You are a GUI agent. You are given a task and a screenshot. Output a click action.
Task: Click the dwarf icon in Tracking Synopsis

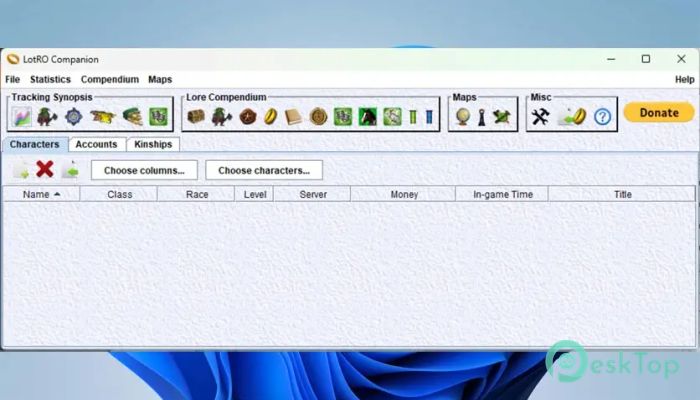tap(47, 117)
